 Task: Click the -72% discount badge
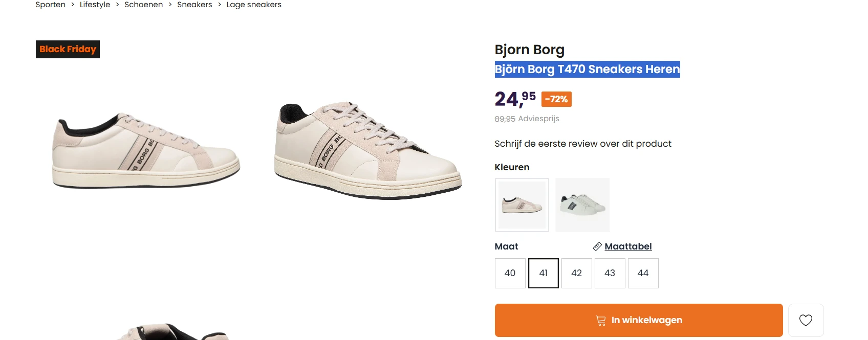[x=556, y=99]
